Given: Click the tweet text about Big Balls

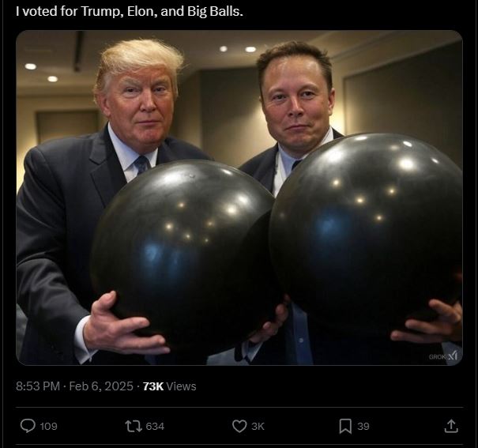Looking at the screenshot, I should (130, 11).
